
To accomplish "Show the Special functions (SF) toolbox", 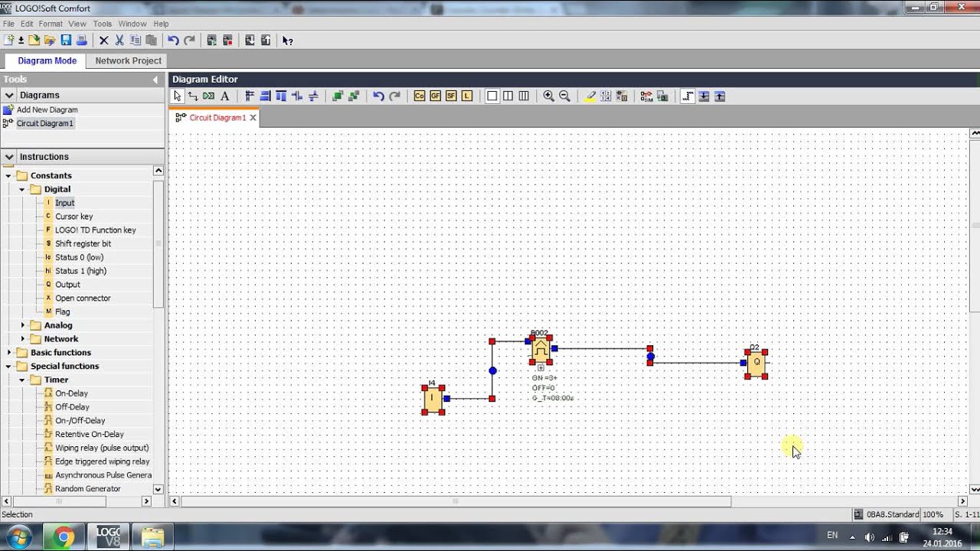I will point(451,96).
